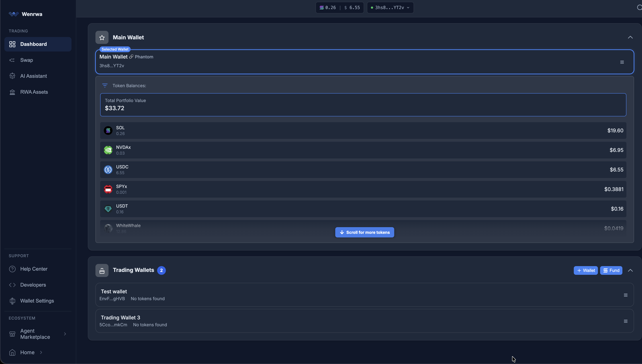Open the Dashboard sidebar item
Viewport: 642px width, 364px height.
pos(38,44)
